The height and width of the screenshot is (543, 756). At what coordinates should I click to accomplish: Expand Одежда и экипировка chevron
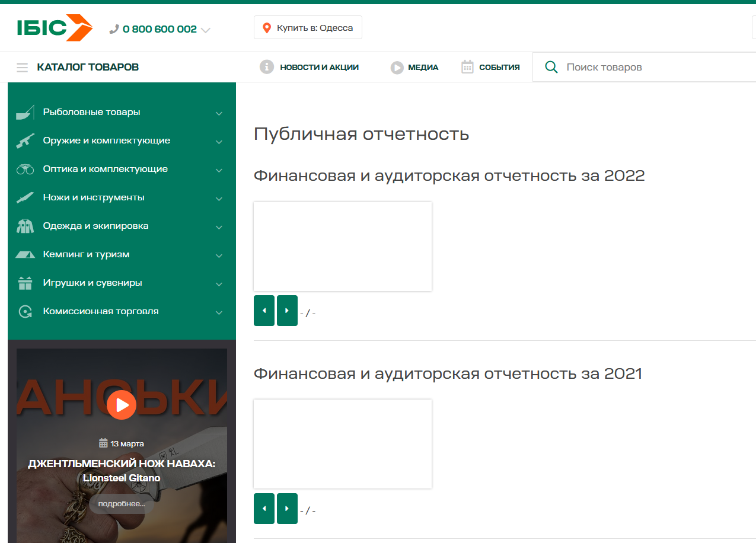tap(219, 227)
